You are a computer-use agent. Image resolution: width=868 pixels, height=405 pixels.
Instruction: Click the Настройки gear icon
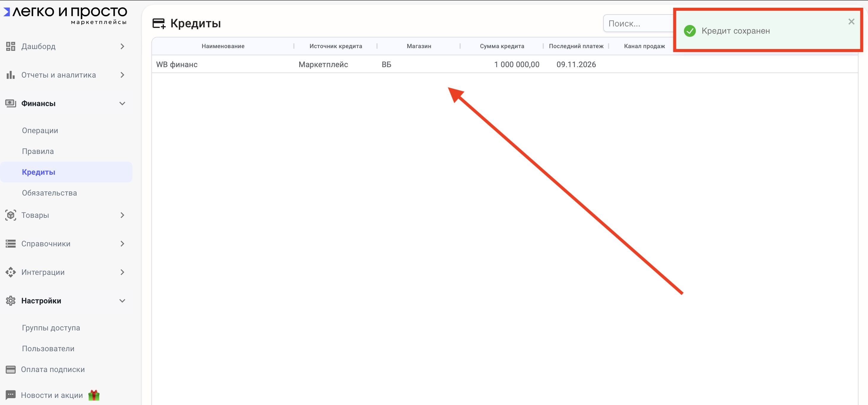pyautogui.click(x=10, y=300)
